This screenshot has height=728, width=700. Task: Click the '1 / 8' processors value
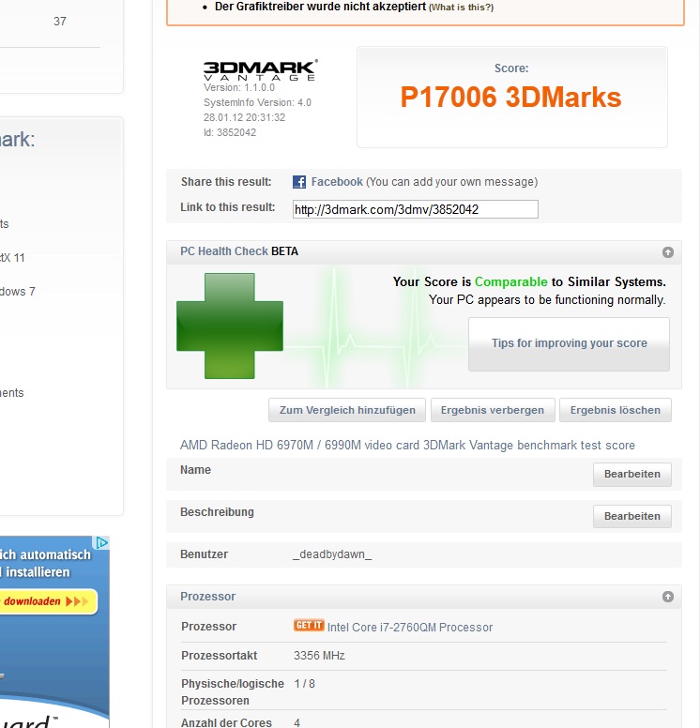(x=304, y=684)
